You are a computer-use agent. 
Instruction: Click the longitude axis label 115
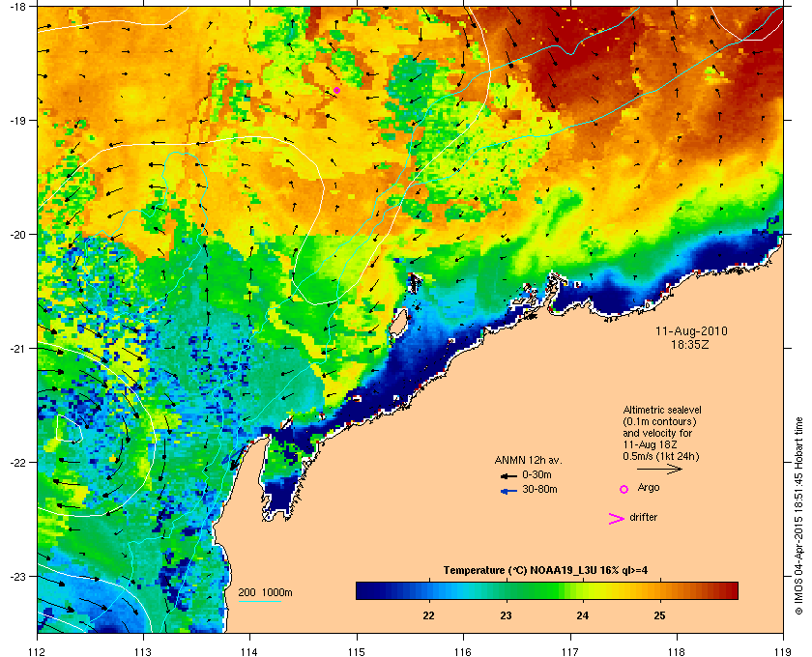pos(357,651)
